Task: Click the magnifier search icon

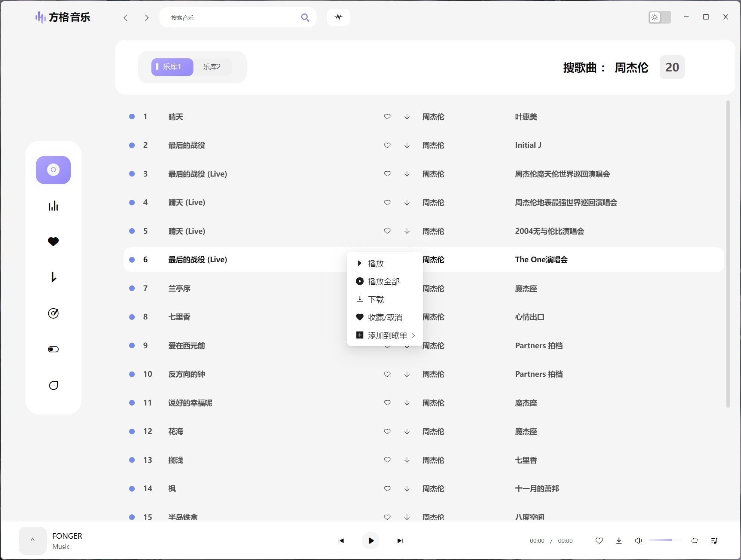Action: [x=305, y=18]
